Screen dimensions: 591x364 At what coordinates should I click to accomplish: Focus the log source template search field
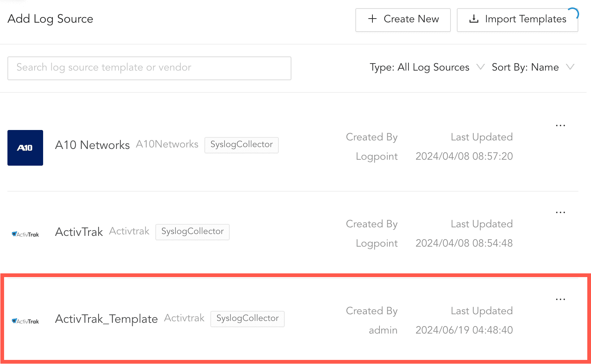click(149, 68)
